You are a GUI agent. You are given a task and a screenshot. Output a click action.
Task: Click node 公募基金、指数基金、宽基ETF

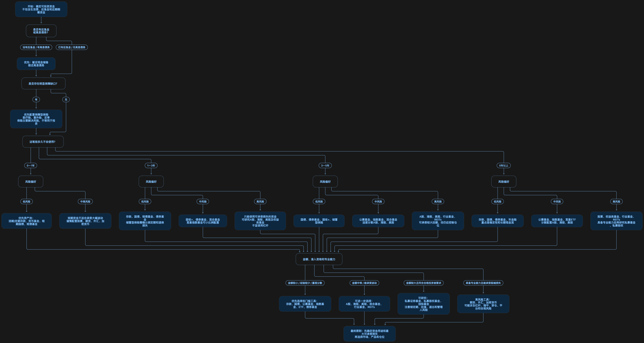tap(557, 221)
